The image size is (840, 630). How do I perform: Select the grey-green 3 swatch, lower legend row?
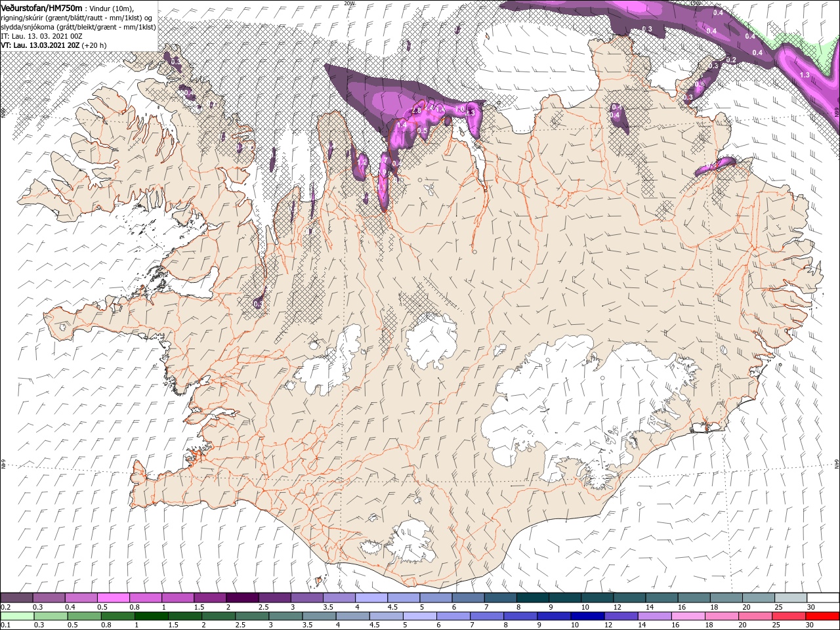pos(285,616)
